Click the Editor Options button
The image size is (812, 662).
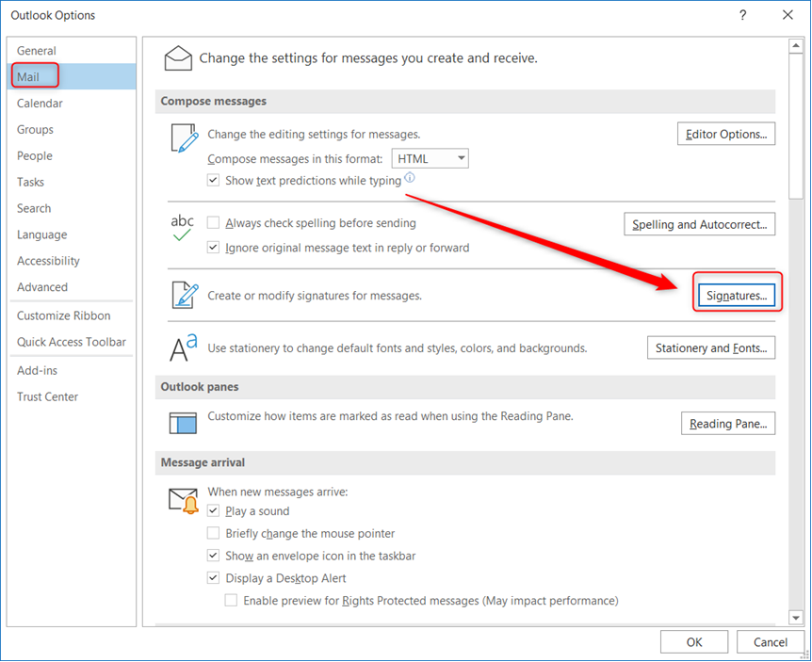click(726, 134)
